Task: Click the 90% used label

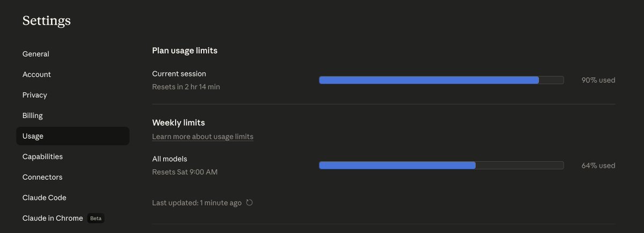Action: point(598,80)
